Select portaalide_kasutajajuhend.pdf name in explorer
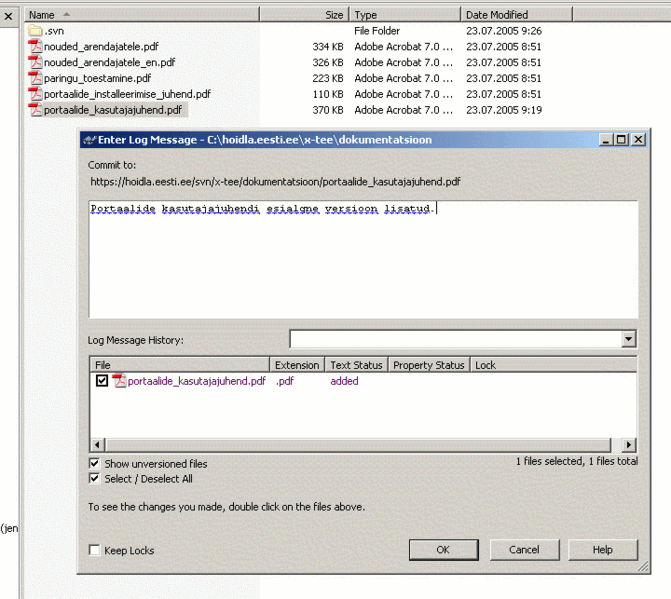This screenshot has height=599, width=671. (113, 110)
